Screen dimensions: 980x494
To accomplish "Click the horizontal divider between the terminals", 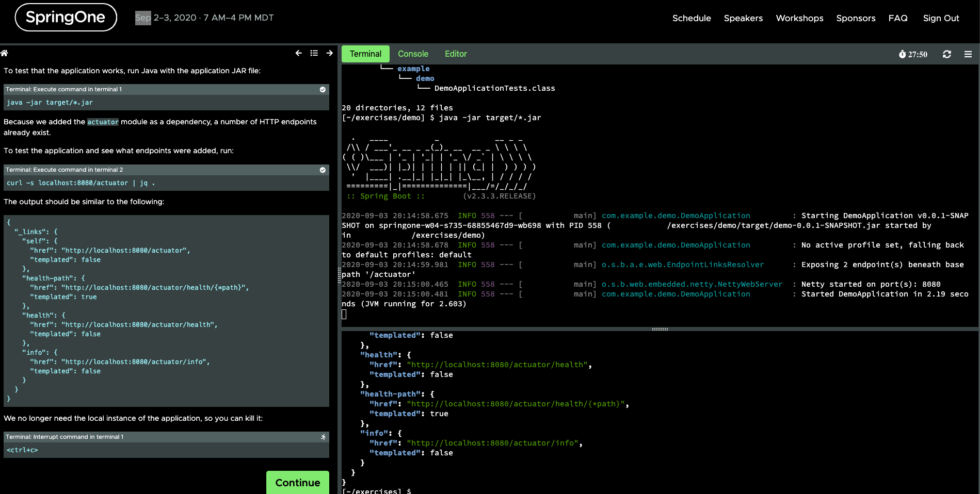I will 660,328.
